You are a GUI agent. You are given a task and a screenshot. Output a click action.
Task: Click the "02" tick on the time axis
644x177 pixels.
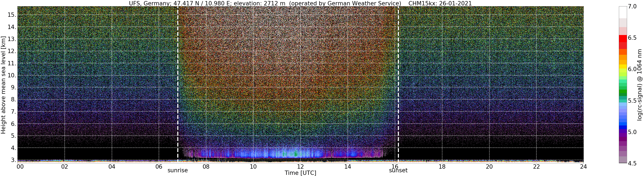click(65, 166)
